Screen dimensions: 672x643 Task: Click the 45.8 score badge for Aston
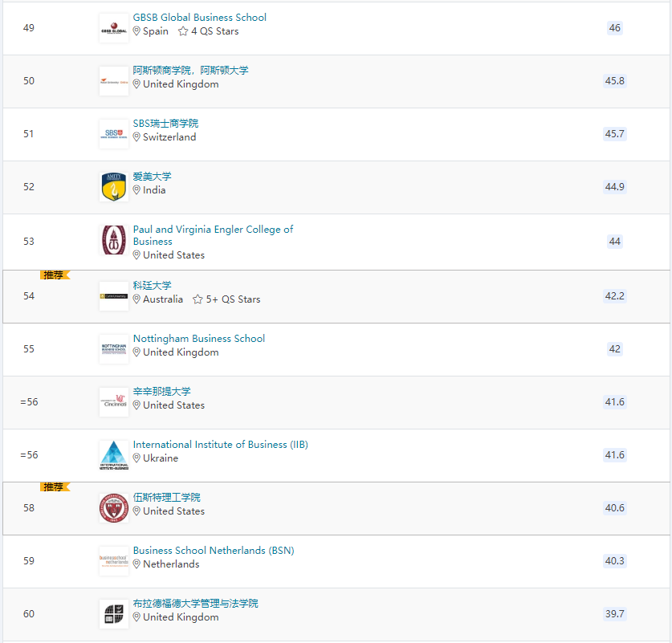click(x=614, y=81)
